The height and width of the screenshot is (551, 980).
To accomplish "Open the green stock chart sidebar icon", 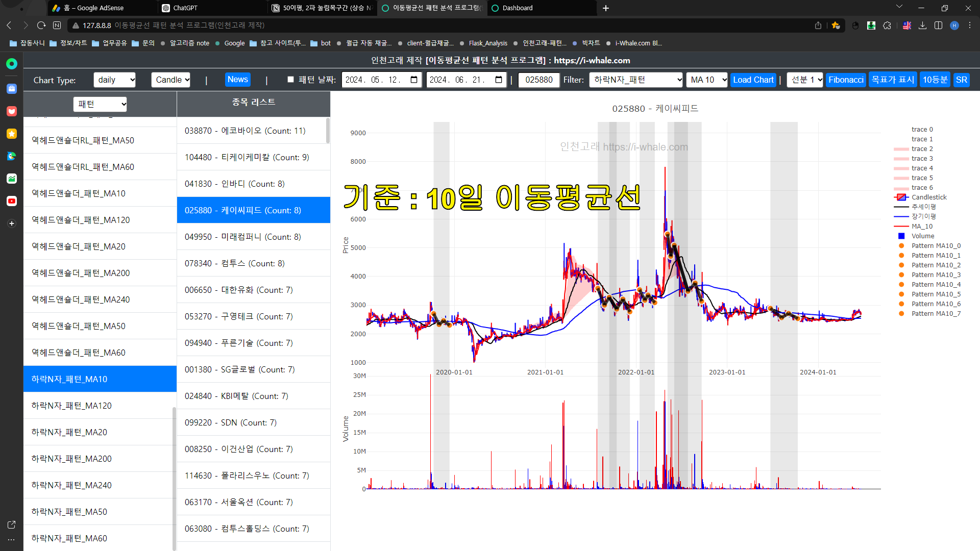I will point(11,179).
